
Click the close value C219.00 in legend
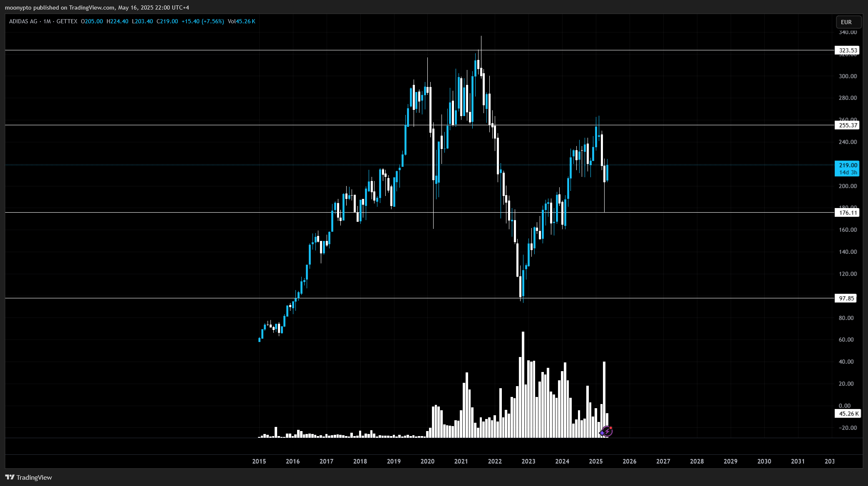click(x=167, y=21)
